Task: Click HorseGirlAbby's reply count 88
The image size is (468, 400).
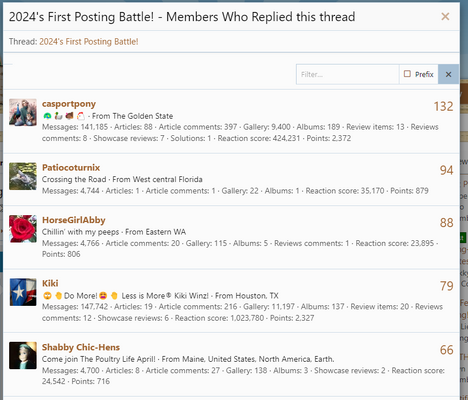Action: 446,223
